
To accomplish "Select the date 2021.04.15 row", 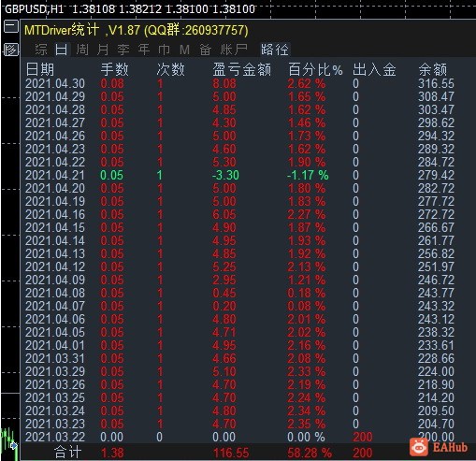I will tap(55, 228).
